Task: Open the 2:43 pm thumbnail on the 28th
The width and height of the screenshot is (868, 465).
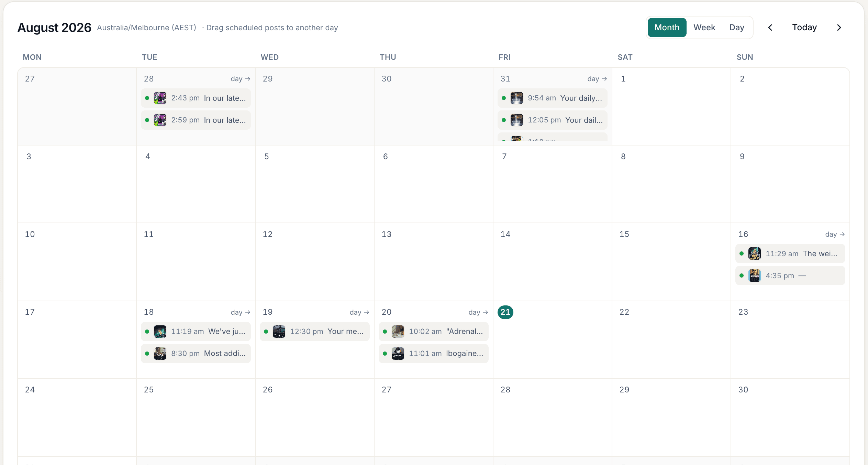Action: click(160, 98)
